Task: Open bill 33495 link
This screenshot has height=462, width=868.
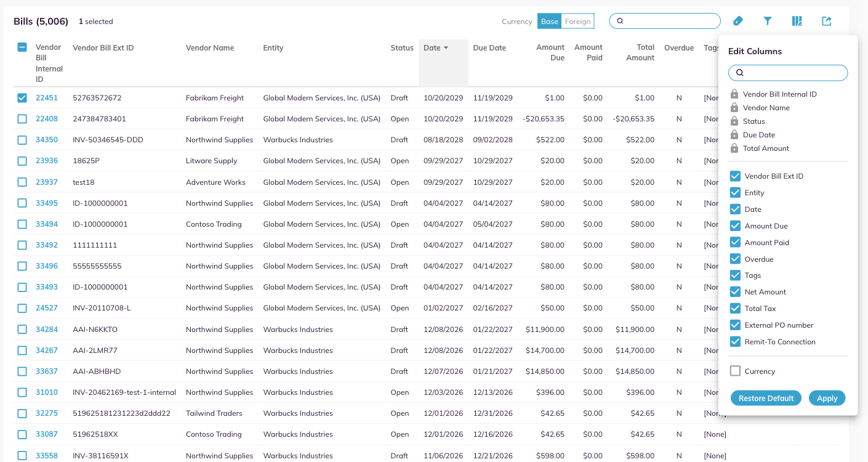Action: 47,203
